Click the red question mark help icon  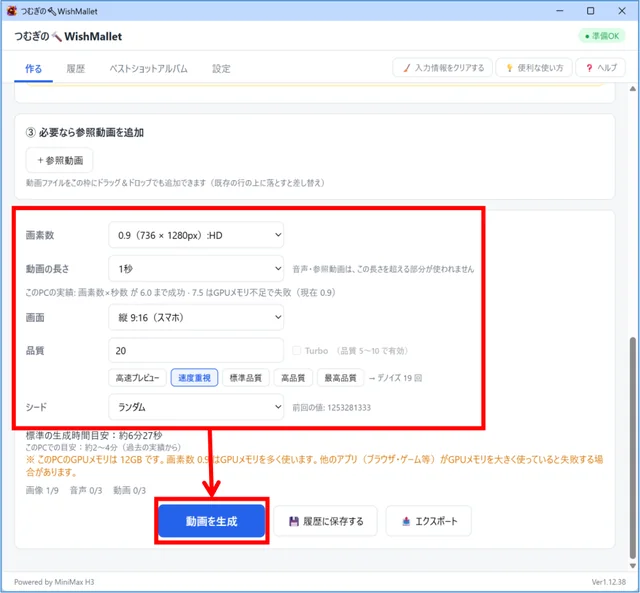point(589,68)
